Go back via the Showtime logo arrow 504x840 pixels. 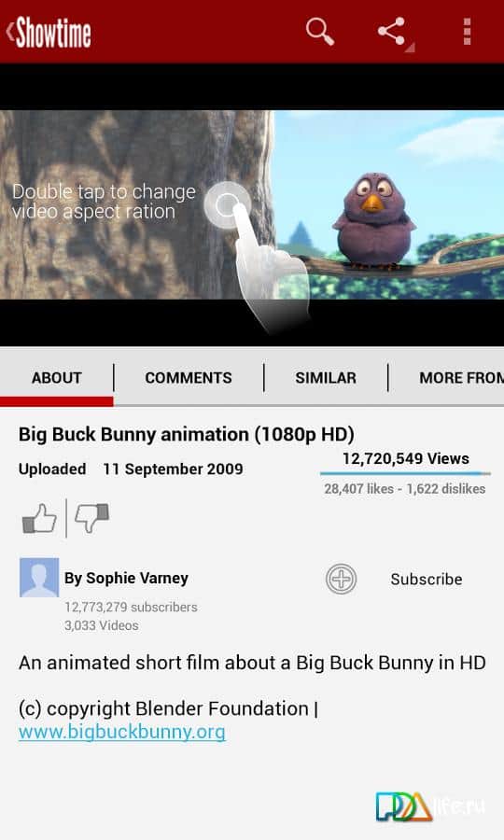49,32
